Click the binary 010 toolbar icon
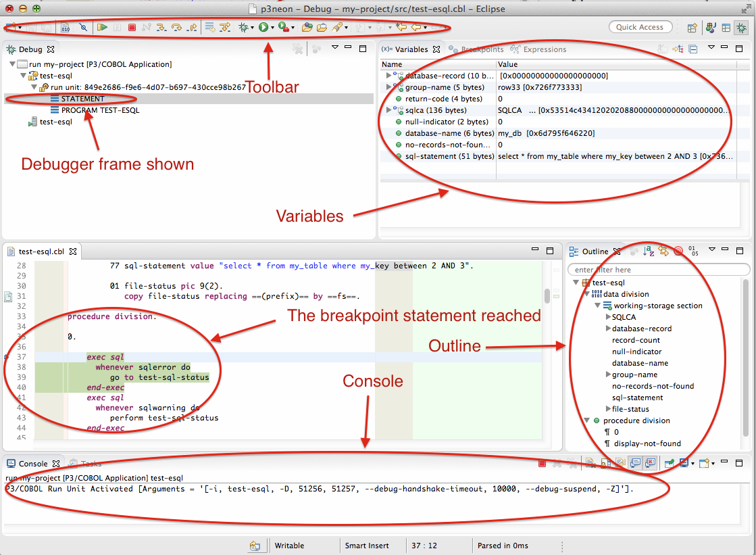 coord(66,28)
